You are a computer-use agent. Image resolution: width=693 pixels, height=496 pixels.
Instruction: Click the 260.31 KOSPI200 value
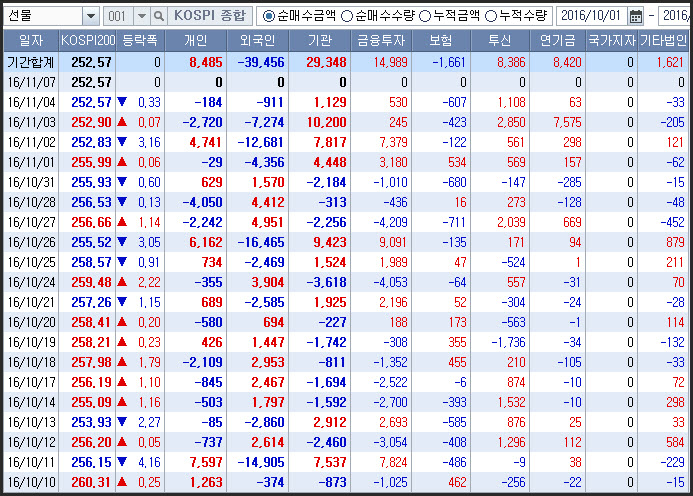(91, 482)
